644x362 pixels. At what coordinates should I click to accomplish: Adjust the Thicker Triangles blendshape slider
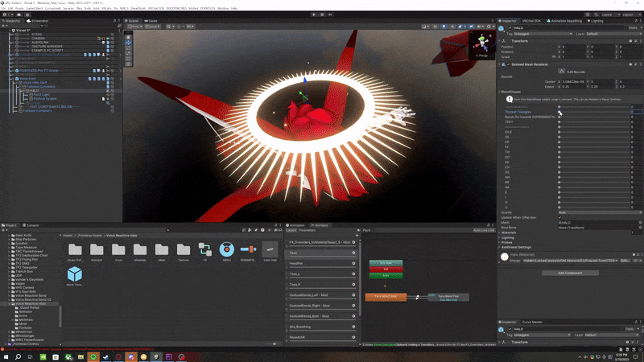(x=595, y=112)
